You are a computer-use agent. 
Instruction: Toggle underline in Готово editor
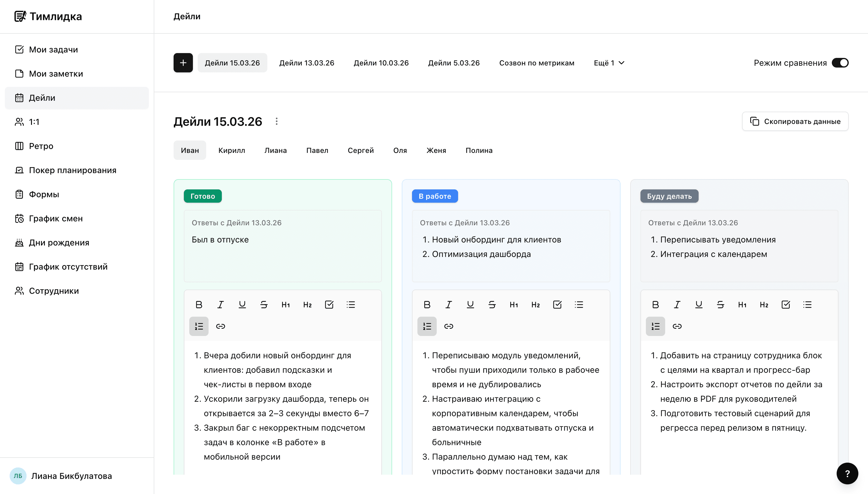coord(242,305)
